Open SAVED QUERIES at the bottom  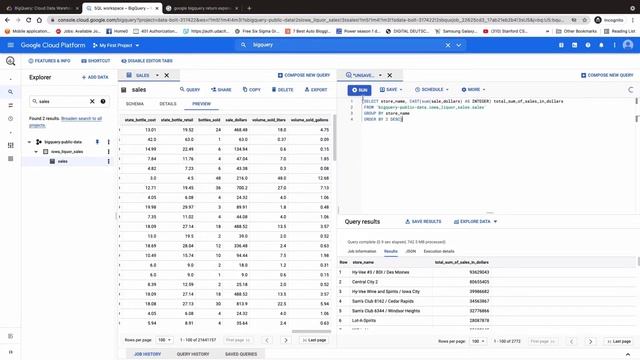point(241,354)
